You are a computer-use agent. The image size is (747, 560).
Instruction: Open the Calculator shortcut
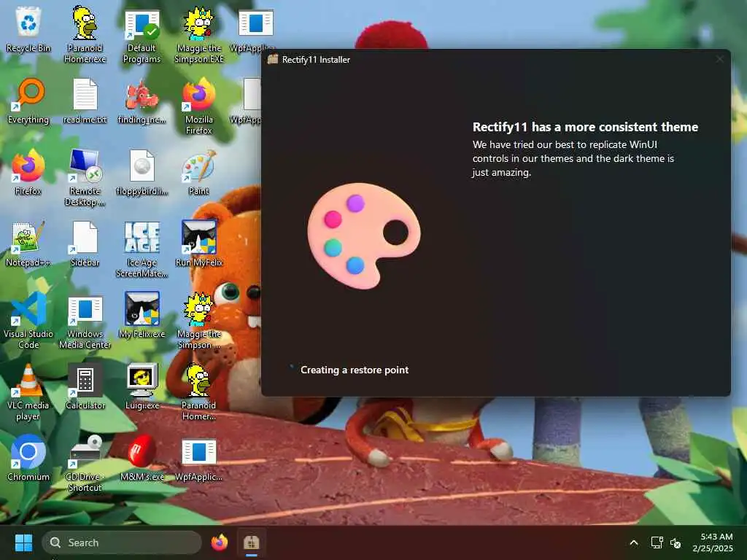85,386
